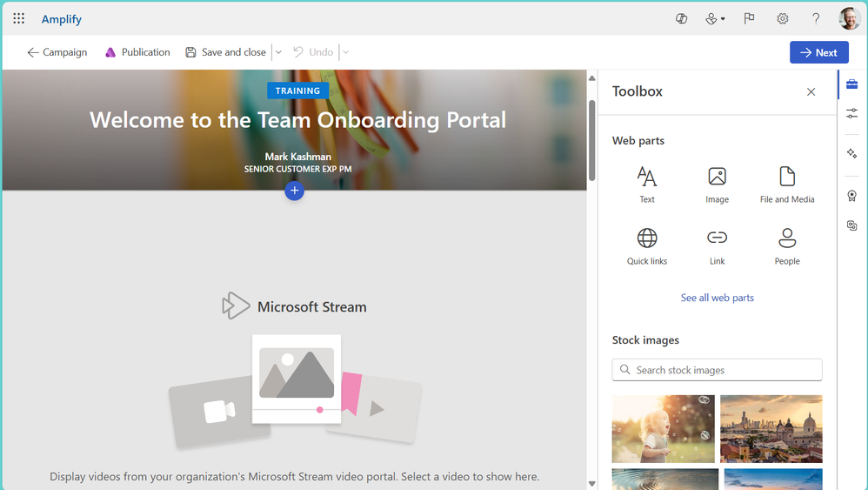Open the account profile picture
The height and width of the screenshot is (490, 868).
(849, 19)
